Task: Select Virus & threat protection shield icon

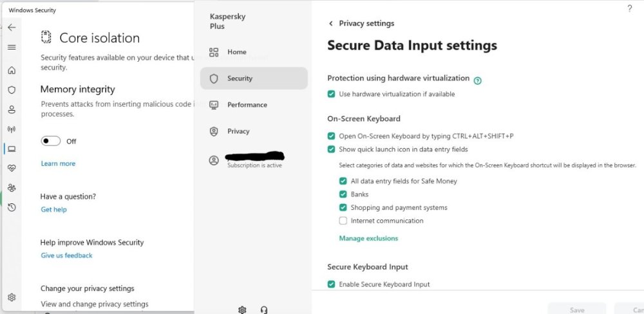Action: coord(12,90)
